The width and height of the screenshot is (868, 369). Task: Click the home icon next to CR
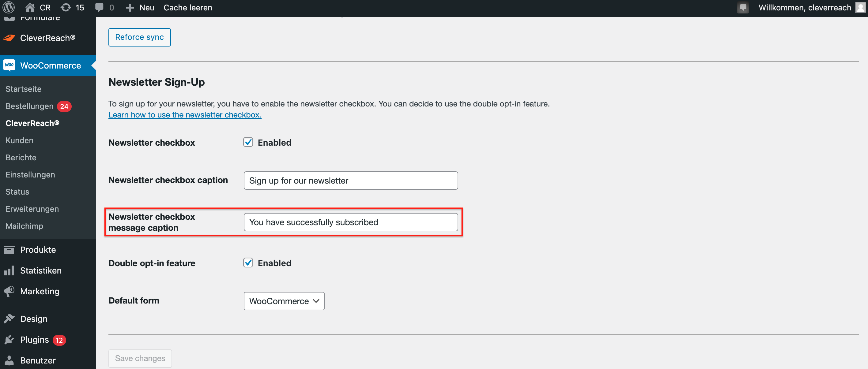[x=30, y=7]
